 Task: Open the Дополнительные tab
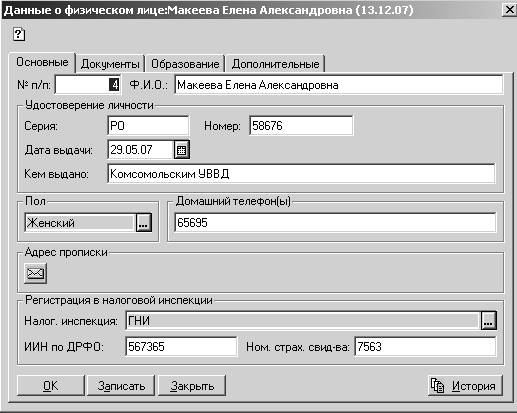click(x=275, y=64)
